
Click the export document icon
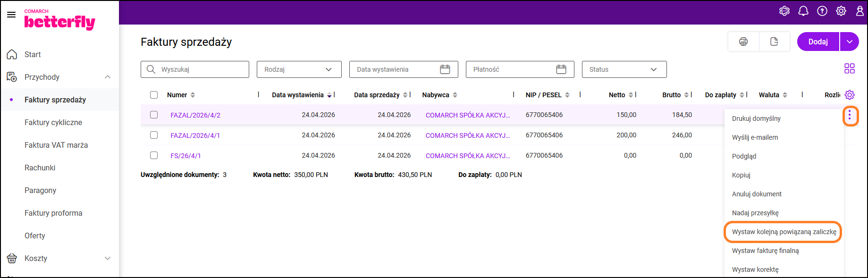774,42
